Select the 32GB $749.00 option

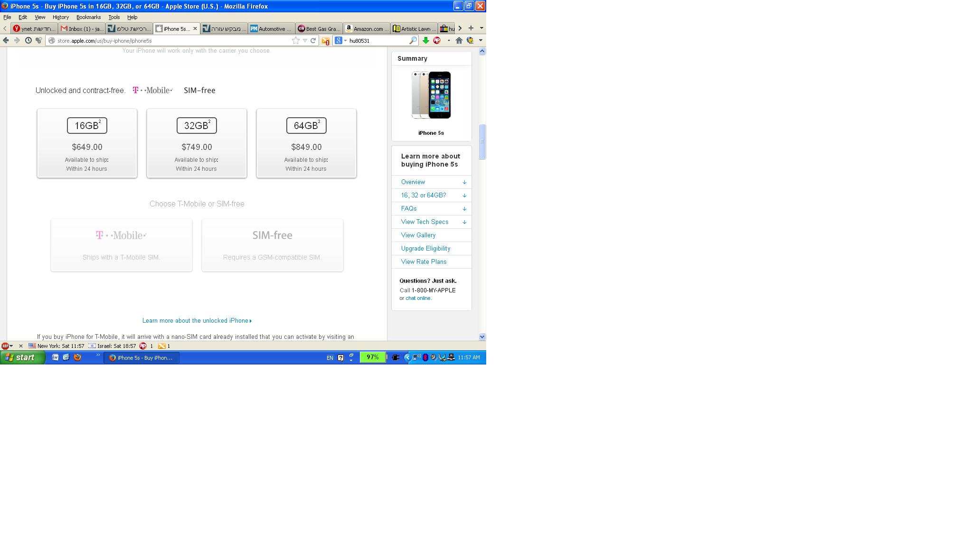tap(197, 143)
